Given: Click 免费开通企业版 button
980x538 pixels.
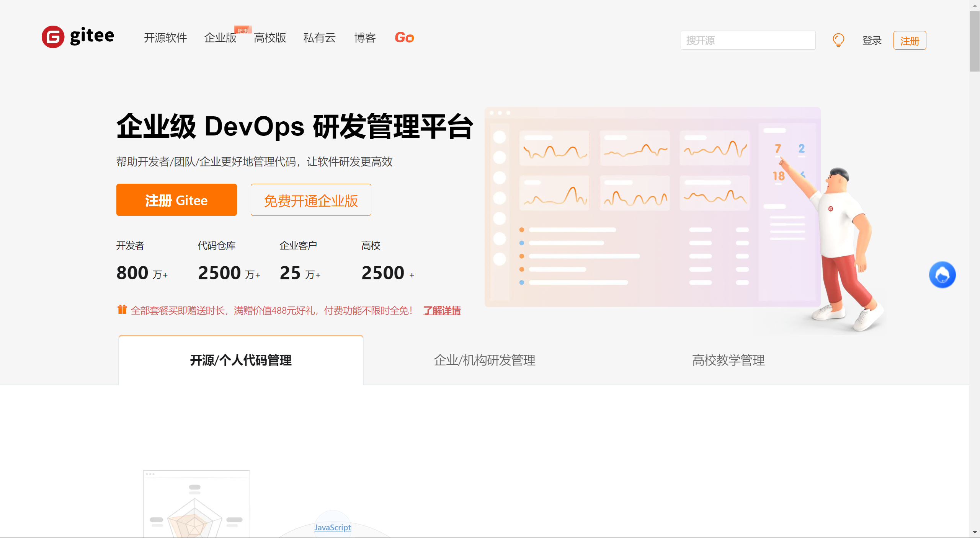Looking at the screenshot, I should (311, 200).
